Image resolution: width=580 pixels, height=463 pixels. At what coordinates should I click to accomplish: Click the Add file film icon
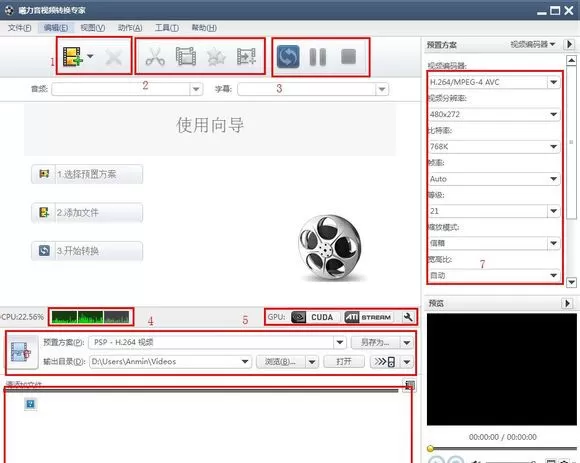pyautogui.click(x=72, y=56)
